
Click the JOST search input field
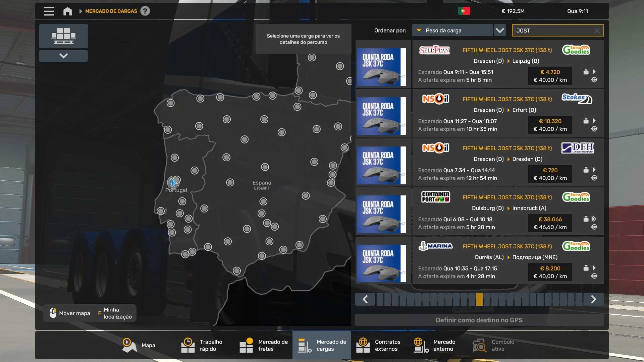point(553,31)
